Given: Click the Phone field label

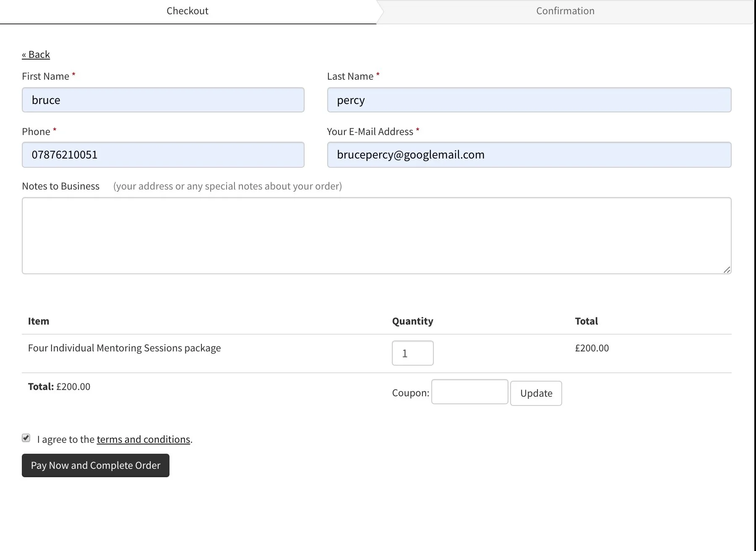Looking at the screenshot, I should [x=36, y=132].
